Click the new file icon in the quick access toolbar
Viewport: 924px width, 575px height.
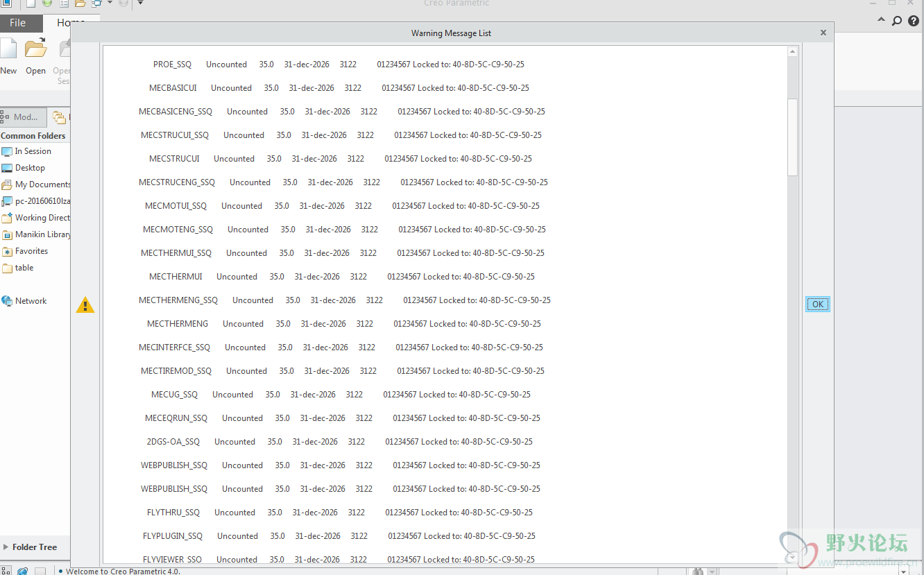pos(31,3)
